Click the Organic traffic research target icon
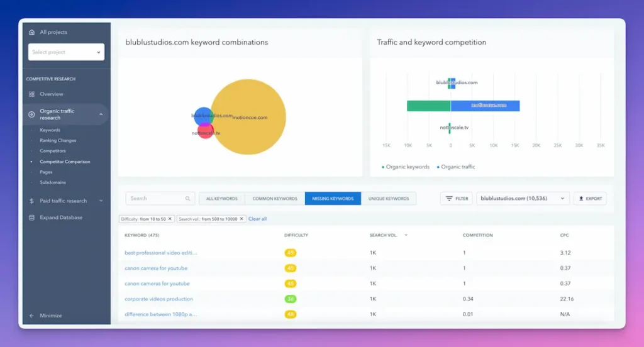The width and height of the screenshot is (644, 347). [32, 114]
